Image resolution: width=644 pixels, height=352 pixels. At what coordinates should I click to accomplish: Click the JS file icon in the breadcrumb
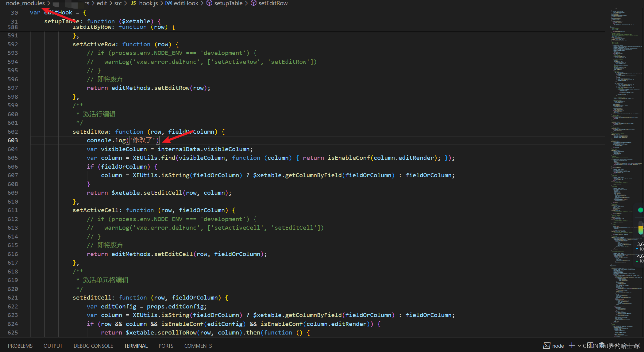click(x=133, y=3)
